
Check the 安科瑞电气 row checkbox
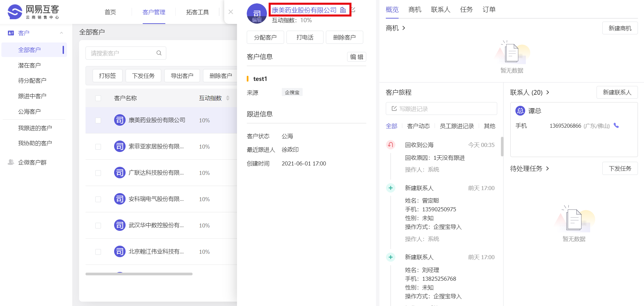coord(98,199)
